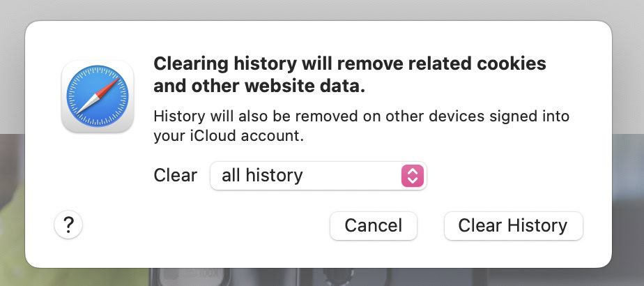Click the pink up-down chevron arrows
This screenshot has width=644, height=286.
point(413,175)
